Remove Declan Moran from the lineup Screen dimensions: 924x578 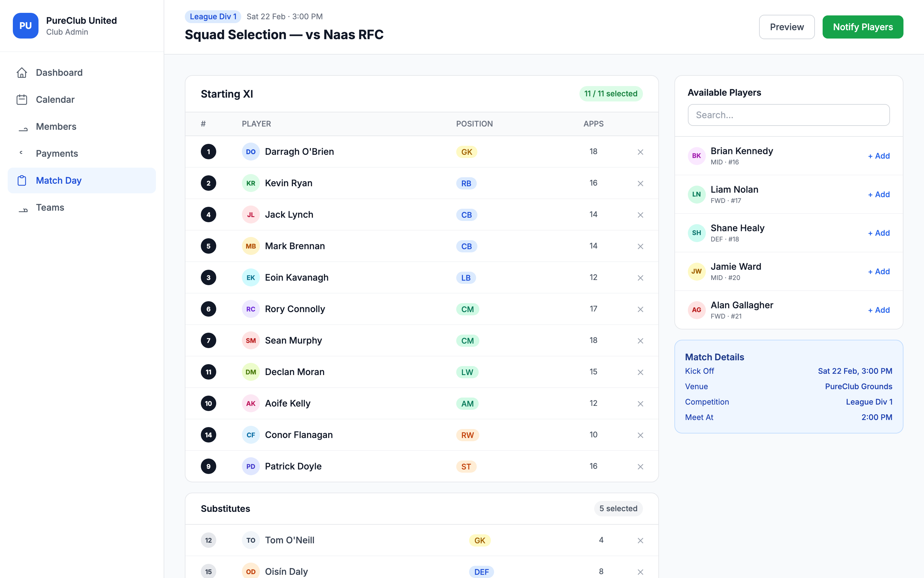640,372
